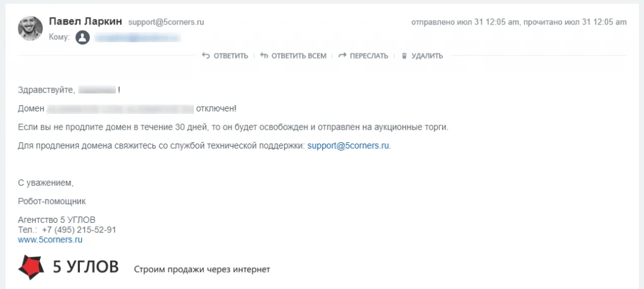
Task: Select the ОТВЕТИТЬ text label
Action: pyautogui.click(x=231, y=56)
